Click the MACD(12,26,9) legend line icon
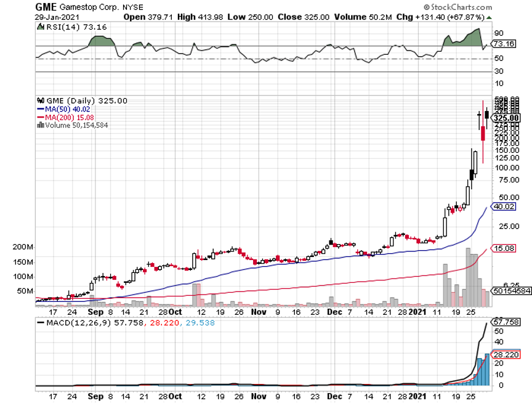532x403 pixels. point(41,322)
